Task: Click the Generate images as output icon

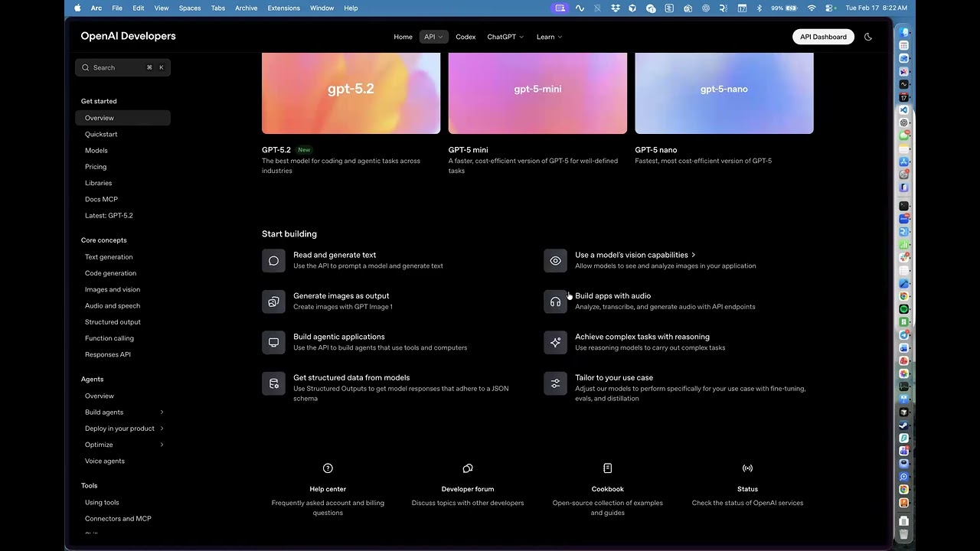Action: point(273,302)
